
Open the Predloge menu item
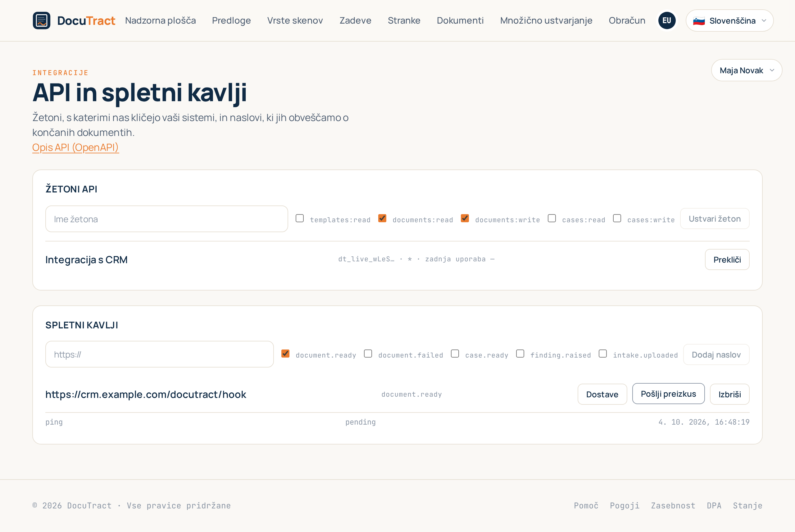point(231,20)
